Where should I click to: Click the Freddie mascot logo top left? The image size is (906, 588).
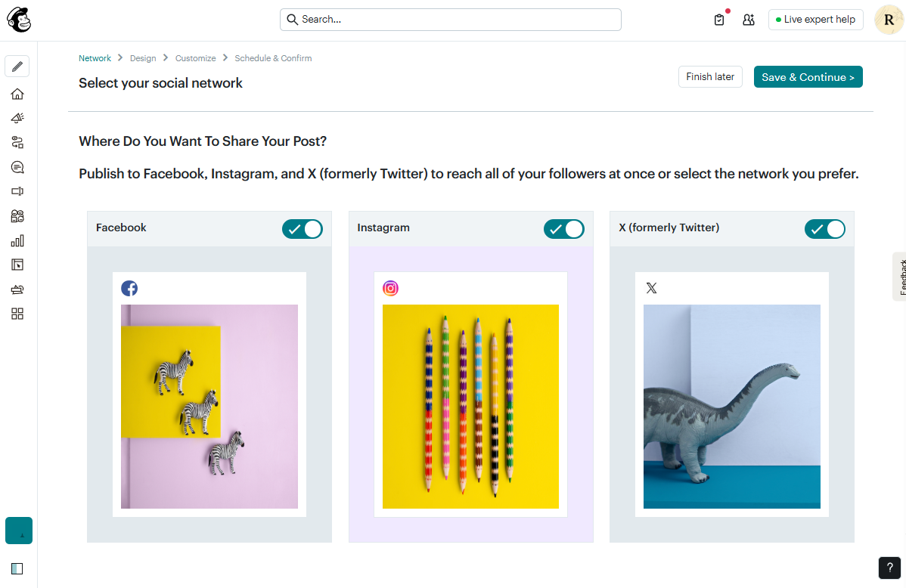click(x=18, y=20)
